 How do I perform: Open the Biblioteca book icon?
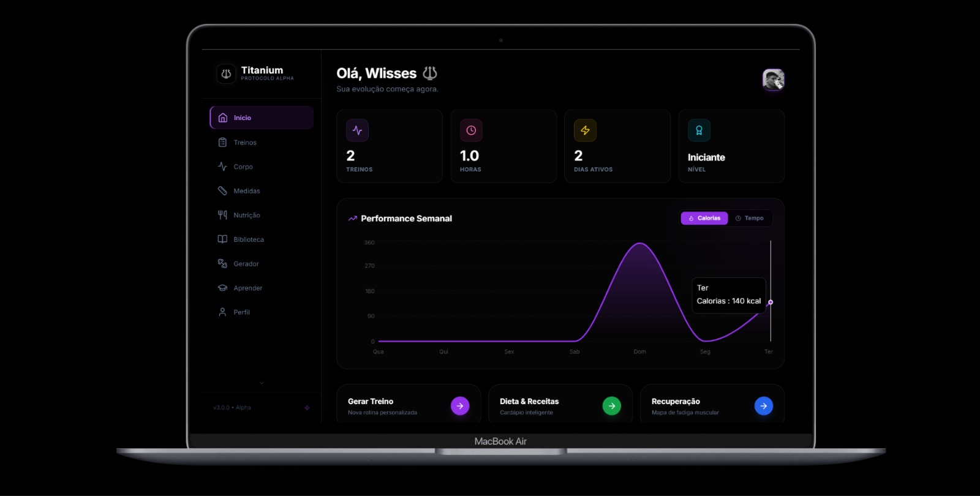[x=222, y=239]
